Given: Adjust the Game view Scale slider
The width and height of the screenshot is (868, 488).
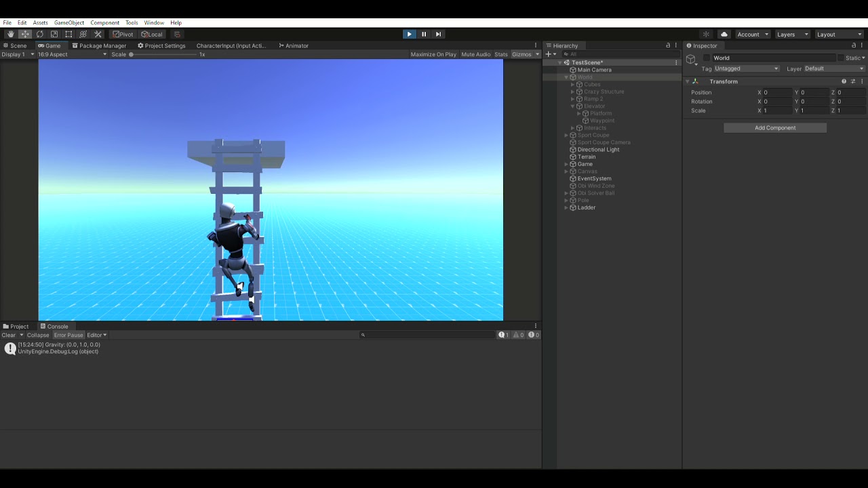Looking at the screenshot, I should [163, 54].
